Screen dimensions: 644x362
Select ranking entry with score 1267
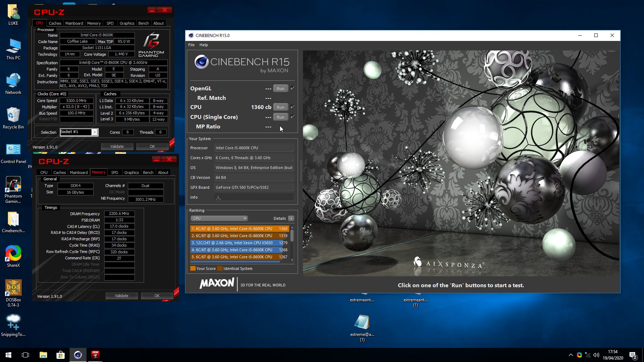pos(240,257)
